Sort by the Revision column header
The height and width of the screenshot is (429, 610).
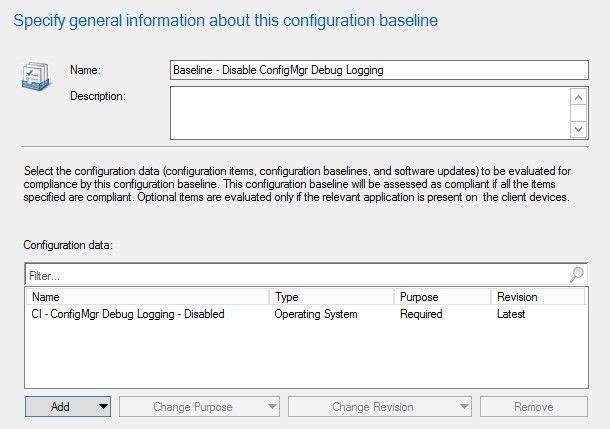[538, 297]
